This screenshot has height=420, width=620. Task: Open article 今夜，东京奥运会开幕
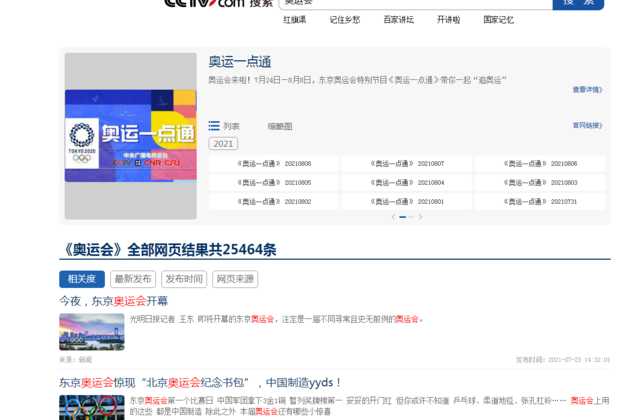tap(113, 301)
